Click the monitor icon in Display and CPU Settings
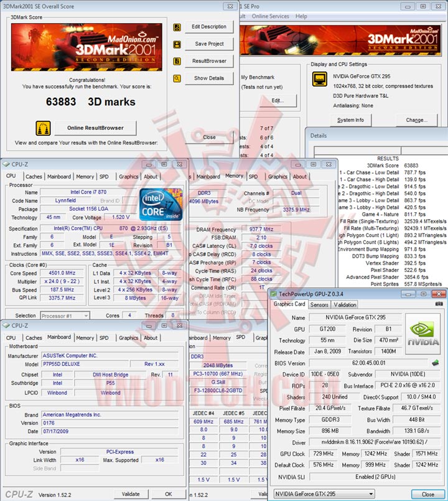The height and width of the screenshot is (501, 448). pos(320,79)
